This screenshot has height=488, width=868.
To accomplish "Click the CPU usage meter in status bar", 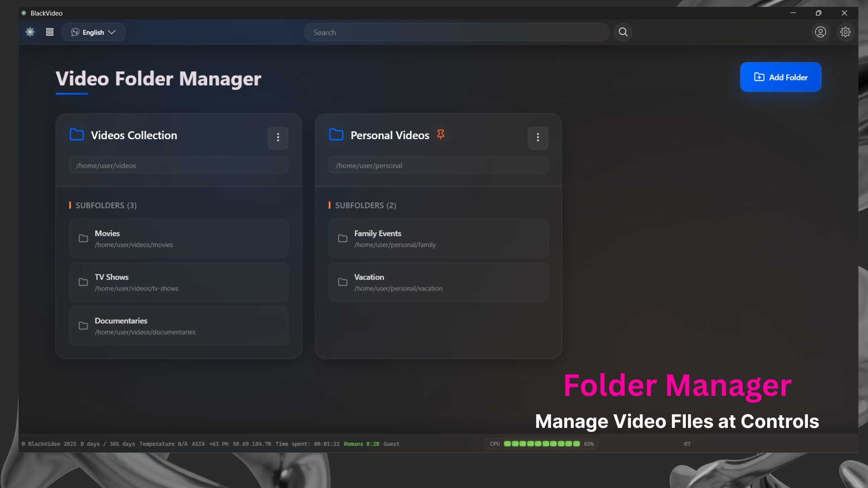I will pos(541,444).
